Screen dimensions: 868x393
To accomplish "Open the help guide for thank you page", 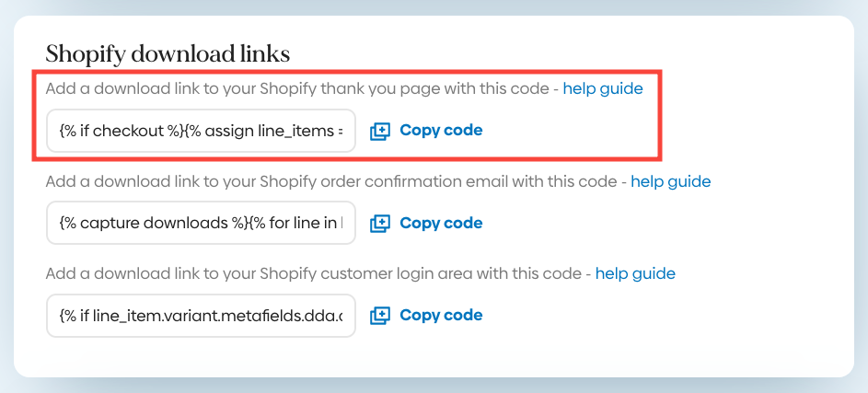I will click(x=602, y=89).
